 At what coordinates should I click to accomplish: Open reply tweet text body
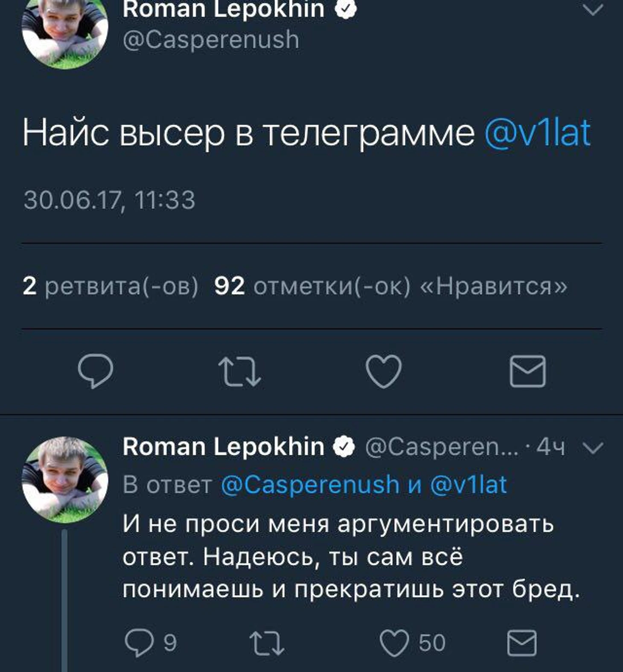point(350,557)
